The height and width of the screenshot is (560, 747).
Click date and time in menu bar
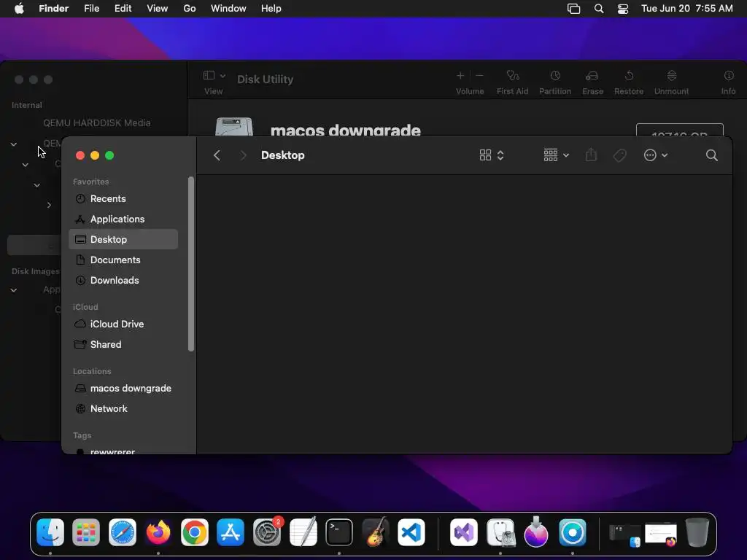pos(687,9)
